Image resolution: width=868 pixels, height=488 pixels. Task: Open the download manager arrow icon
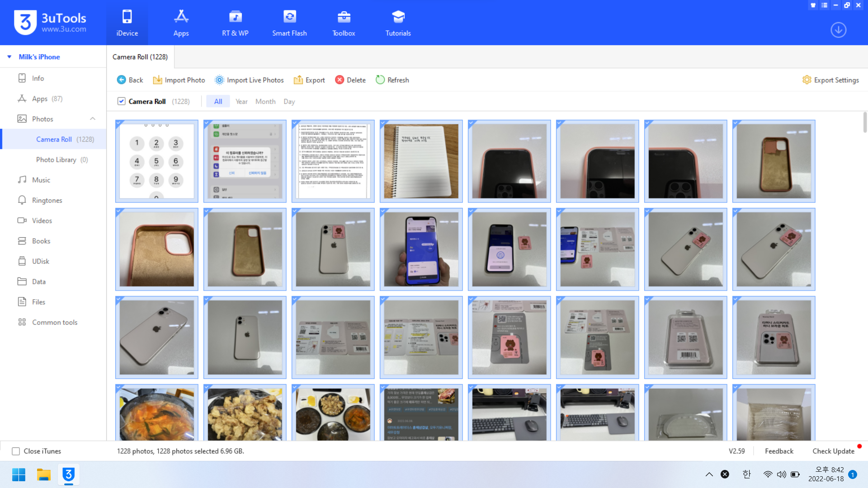click(838, 30)
